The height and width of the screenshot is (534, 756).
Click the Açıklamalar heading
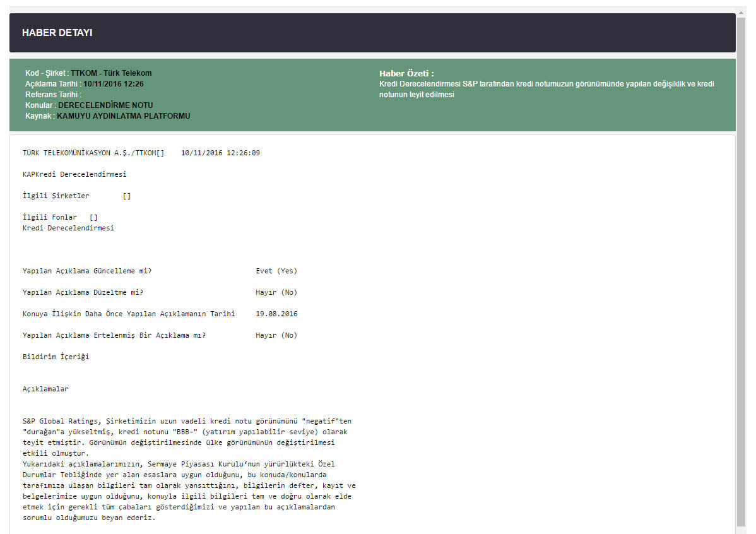[x=45, y=389]
